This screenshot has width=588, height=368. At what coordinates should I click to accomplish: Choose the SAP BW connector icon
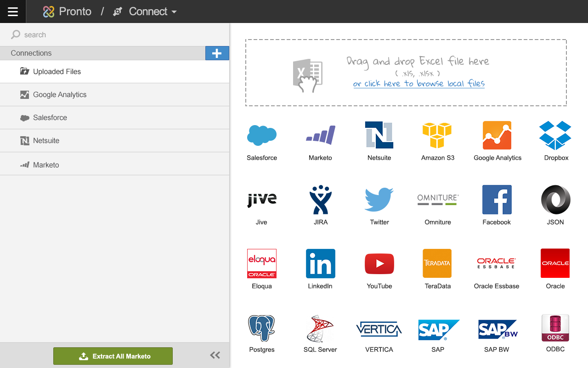click(x=498, y=330)
